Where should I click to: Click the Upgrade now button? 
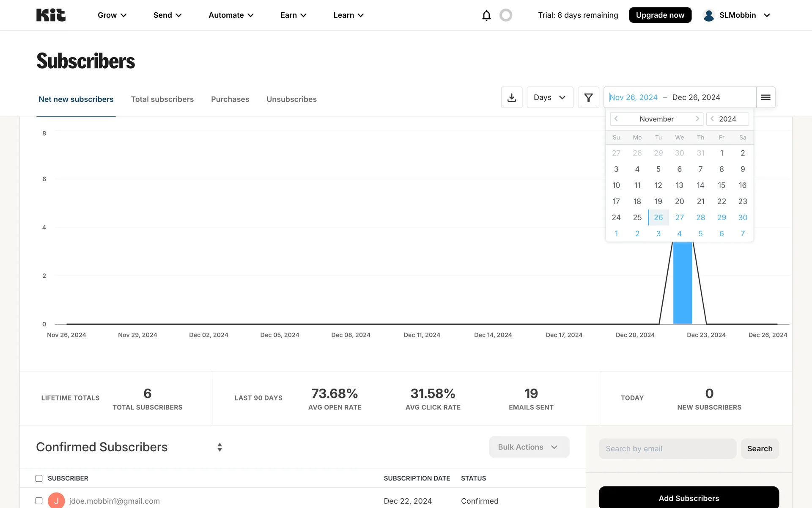pyautogui.click(x=660, y=15)
